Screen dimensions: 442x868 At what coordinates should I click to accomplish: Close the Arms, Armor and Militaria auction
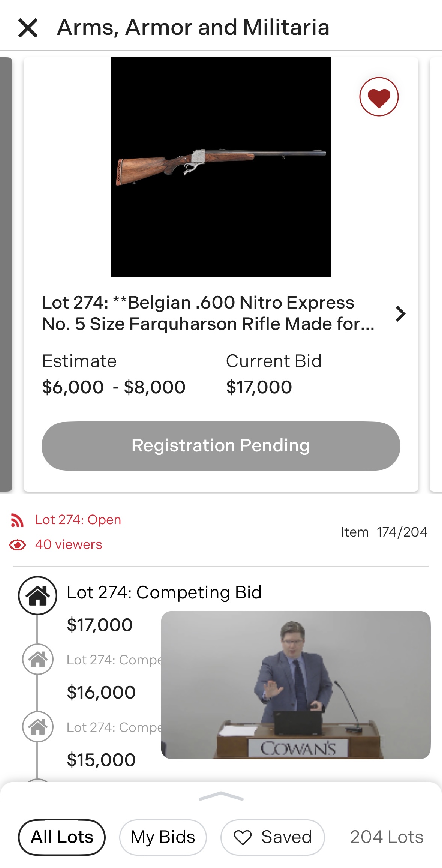[x=28, y=28]
